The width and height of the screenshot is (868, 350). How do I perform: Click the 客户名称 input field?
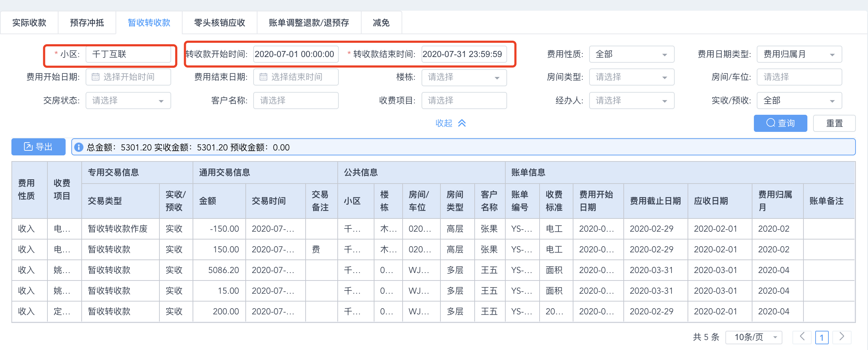pyautogui.click(x=296, y=101)
